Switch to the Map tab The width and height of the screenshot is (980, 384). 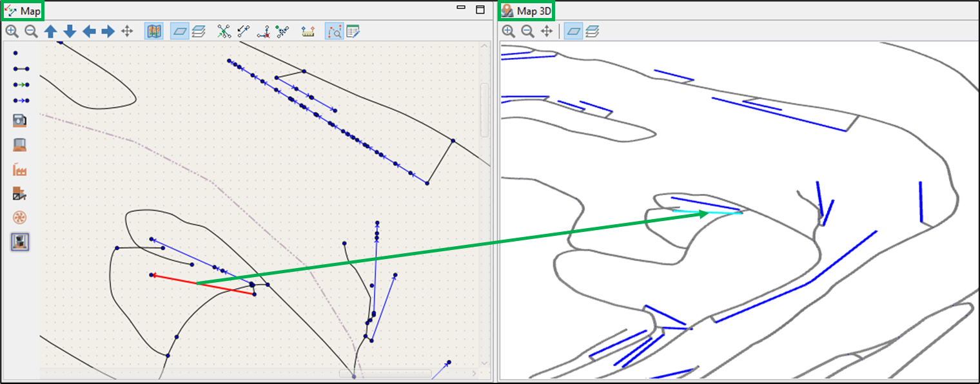click(23, 11)
